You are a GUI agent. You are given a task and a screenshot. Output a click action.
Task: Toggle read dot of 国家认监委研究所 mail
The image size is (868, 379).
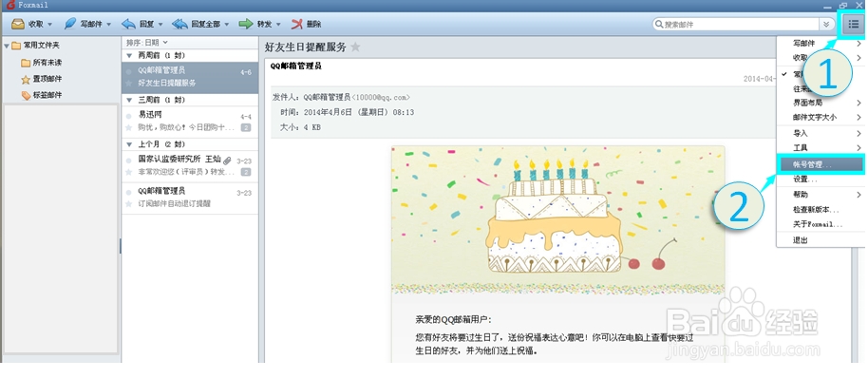pos(129,161)
